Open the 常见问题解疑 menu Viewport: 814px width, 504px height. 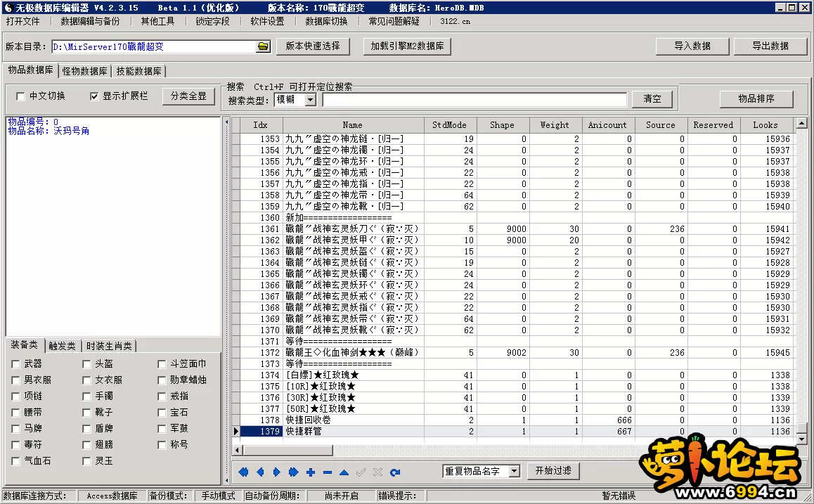(394, 21)
